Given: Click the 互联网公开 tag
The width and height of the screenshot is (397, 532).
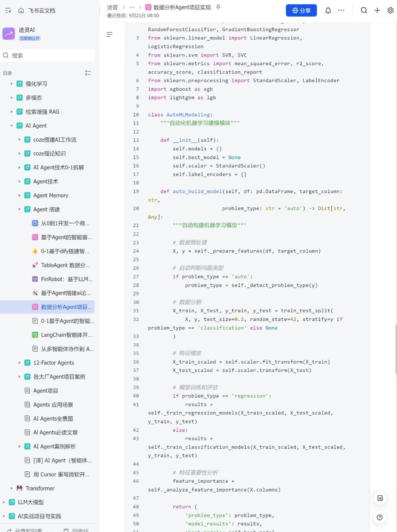Looking at the screenshot, I should pos(30,38).
